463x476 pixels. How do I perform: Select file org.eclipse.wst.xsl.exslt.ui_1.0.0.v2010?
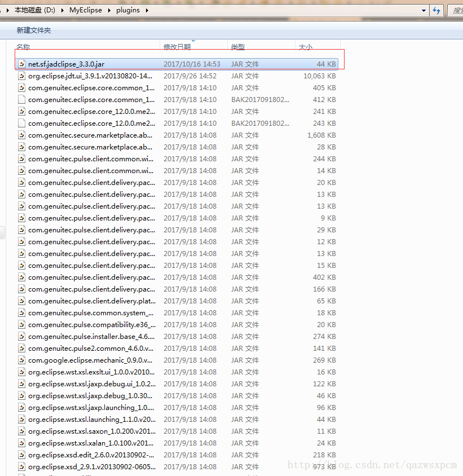point(91,372)
